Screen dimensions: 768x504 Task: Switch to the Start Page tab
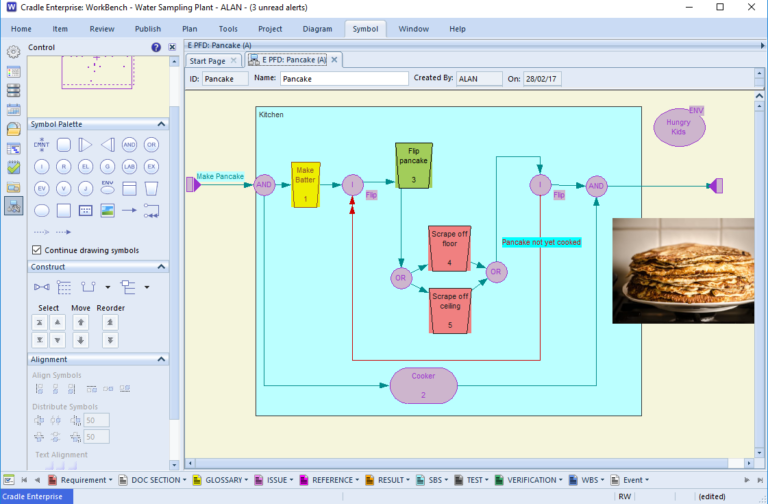pyautogui.click(x=209, y=61)
